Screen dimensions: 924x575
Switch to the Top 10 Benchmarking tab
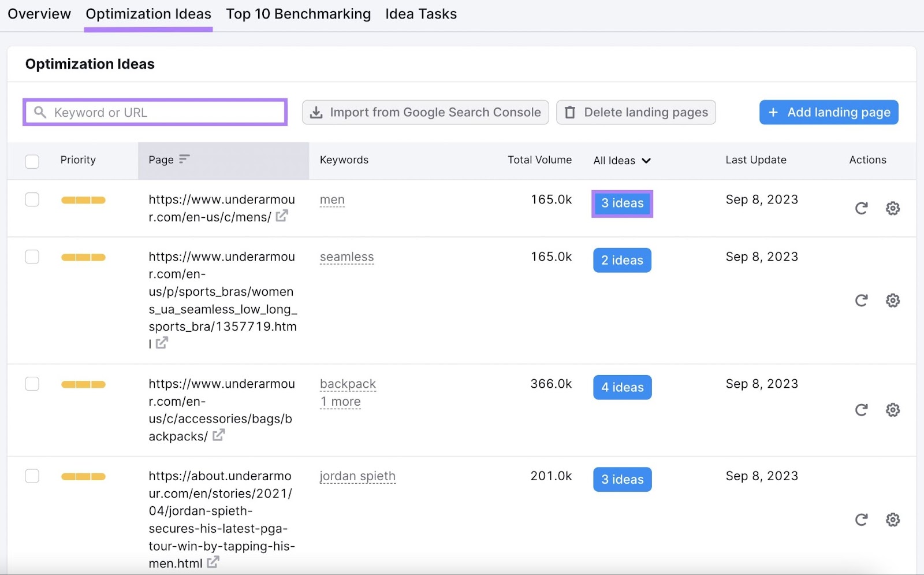pyautogui.click(x=298, y=13)
